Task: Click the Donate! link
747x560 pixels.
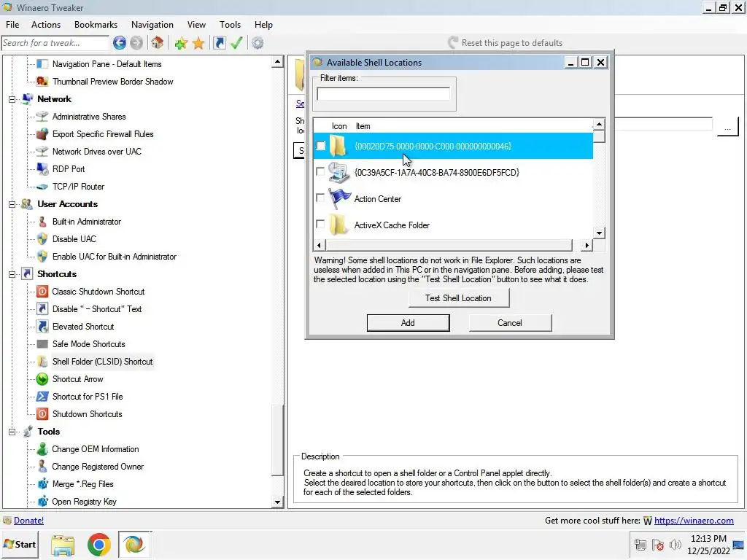Action: (28, 521)
